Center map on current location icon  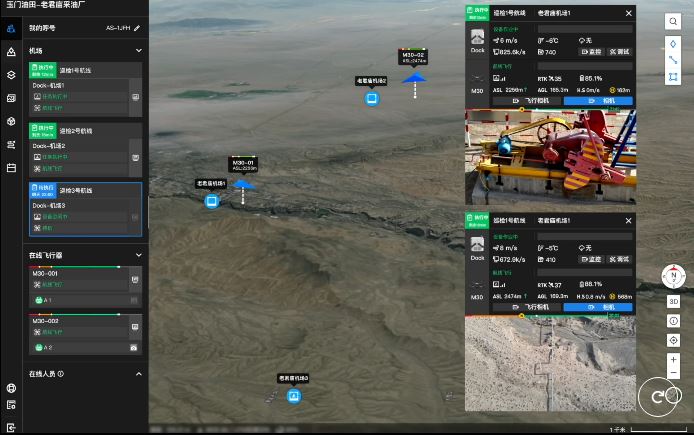pos(674,340)
